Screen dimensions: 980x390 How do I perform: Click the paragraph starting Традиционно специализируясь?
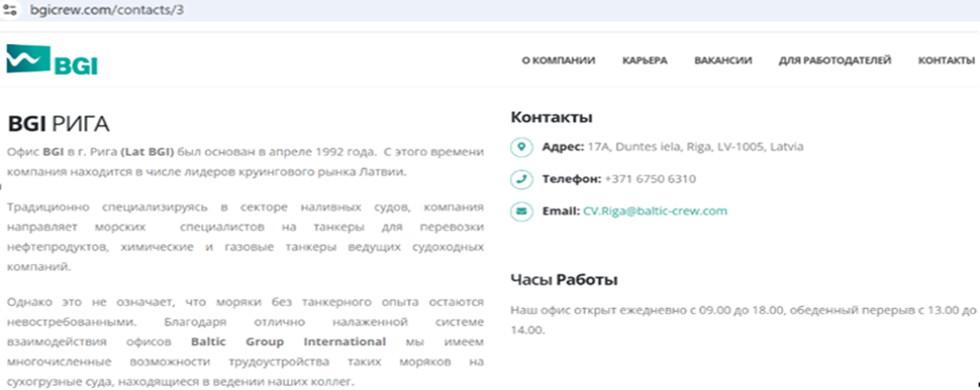245,237
